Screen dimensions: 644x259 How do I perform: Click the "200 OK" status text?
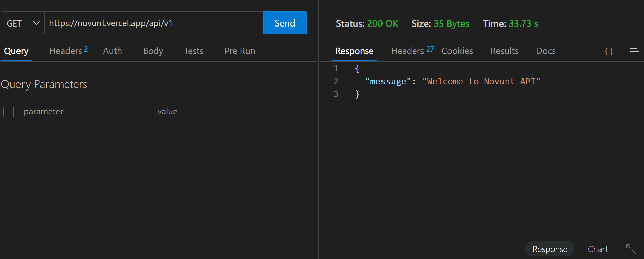(383, 24)
